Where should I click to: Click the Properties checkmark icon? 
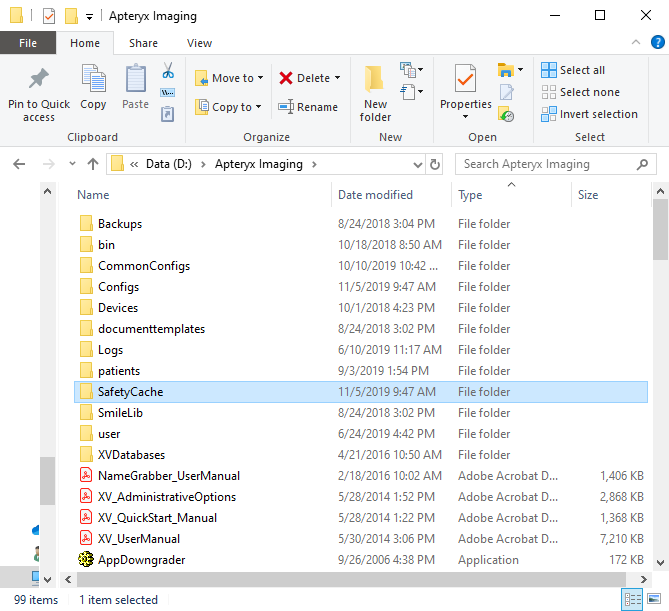coord(465,79)
